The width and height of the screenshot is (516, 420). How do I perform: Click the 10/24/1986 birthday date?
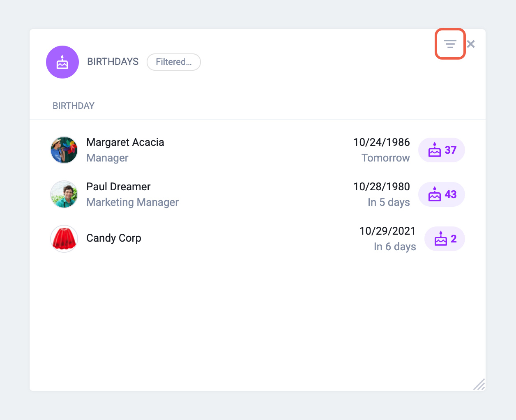pos(381,142)
